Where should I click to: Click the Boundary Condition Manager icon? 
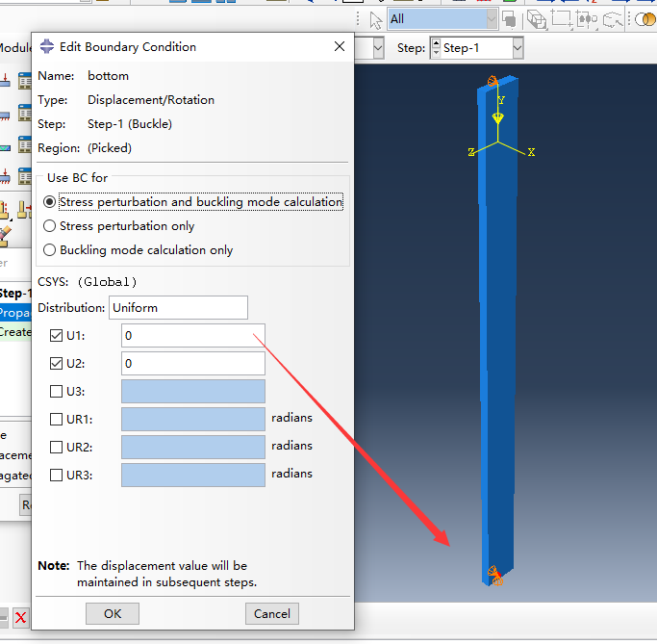click(24, 115)
